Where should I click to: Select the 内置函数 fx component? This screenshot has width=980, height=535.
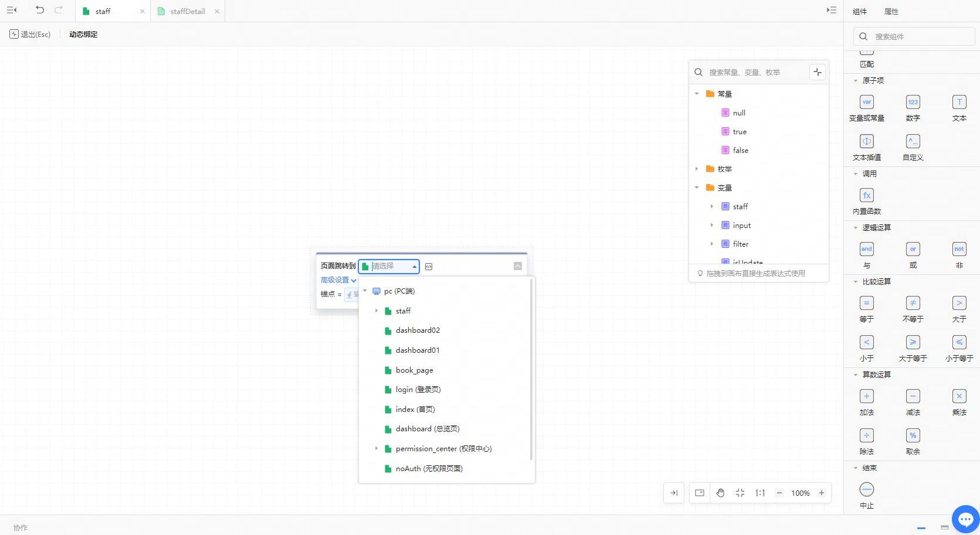pyautogui.click(x=867, y=195)
